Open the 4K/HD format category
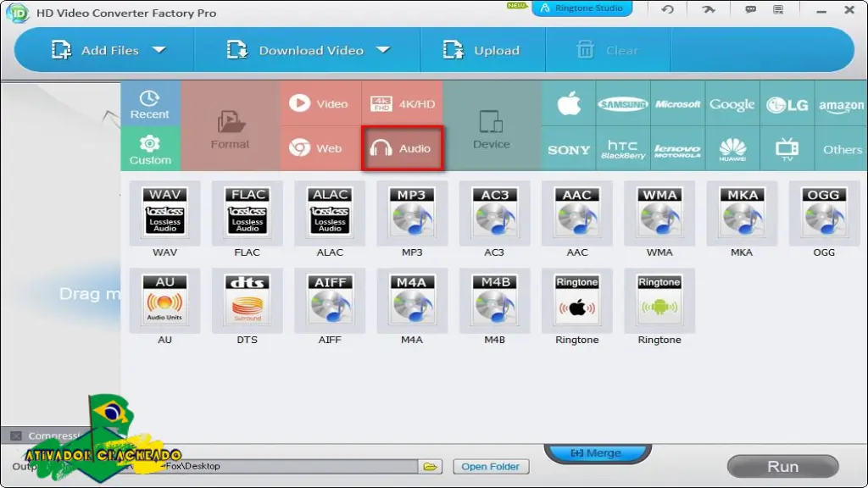 tap(403, 103)
